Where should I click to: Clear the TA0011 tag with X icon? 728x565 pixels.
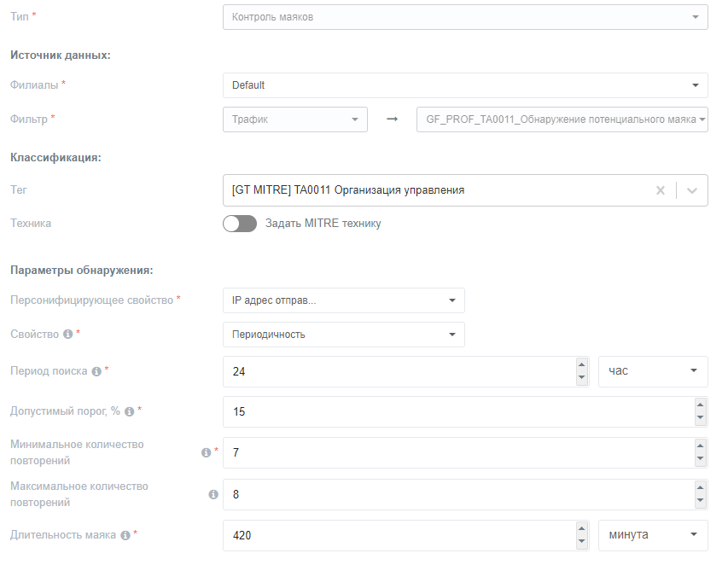pos(660,190)
